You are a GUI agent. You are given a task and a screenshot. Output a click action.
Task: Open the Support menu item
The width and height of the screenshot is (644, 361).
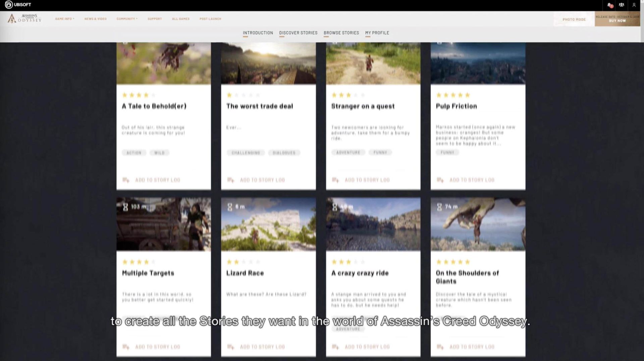[x=155, y=19]
